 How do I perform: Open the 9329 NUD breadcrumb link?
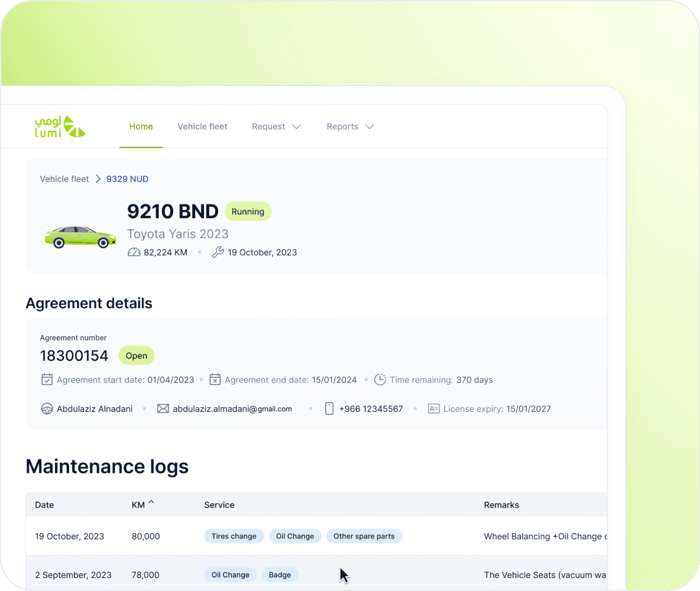pos(127,179)
